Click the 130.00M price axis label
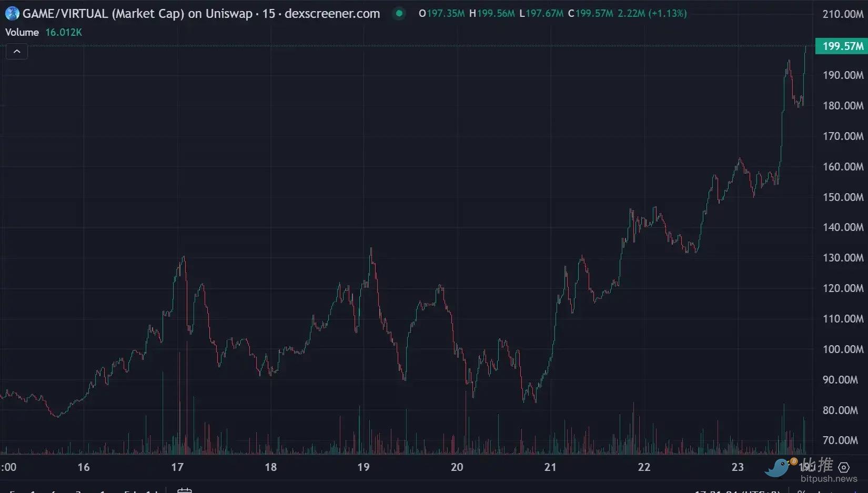868x493 pixels. coord(843,258)
